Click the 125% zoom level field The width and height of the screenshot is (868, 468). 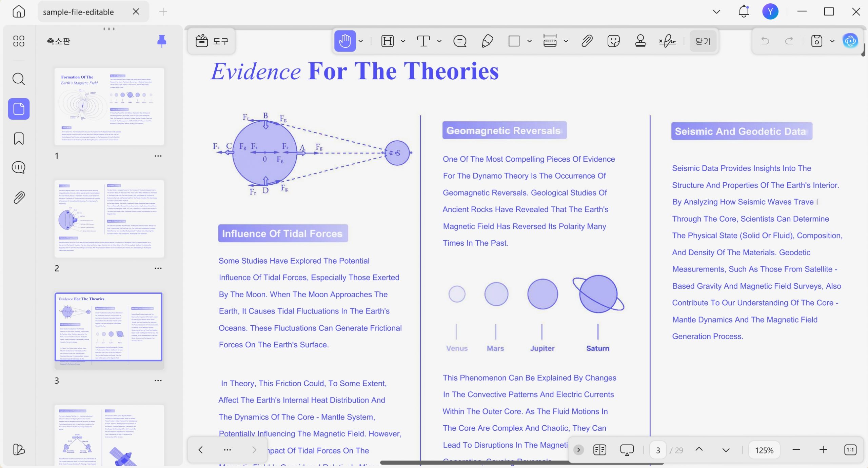point(764,450)
